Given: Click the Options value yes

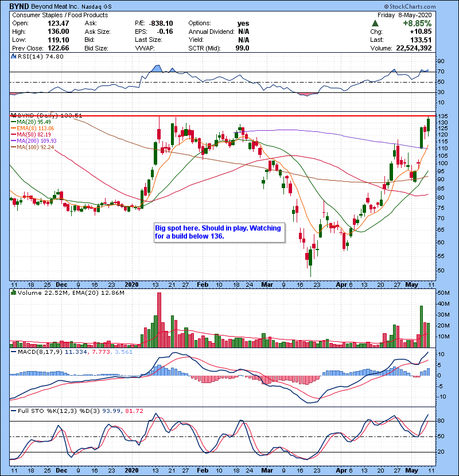Looking at the screenshot, I should click(x=243, y=24).
